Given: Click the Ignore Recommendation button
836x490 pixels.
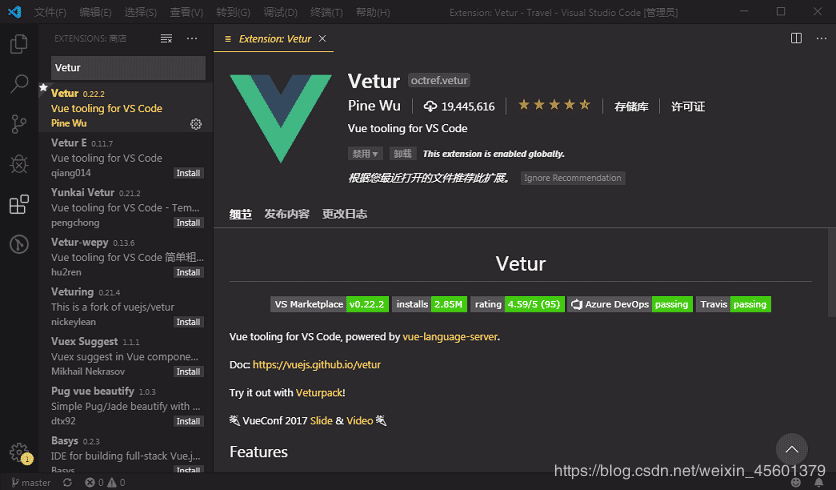Looking at the screenshot, I should coord(573,178).
